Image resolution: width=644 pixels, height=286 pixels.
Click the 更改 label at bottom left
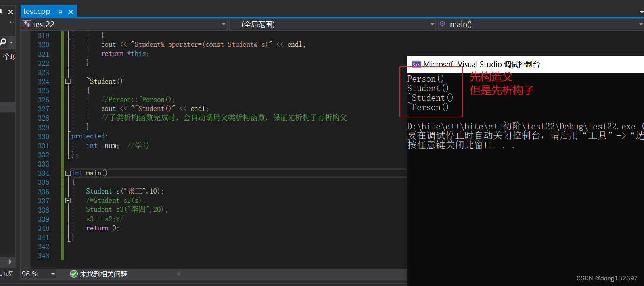point(6,273)
